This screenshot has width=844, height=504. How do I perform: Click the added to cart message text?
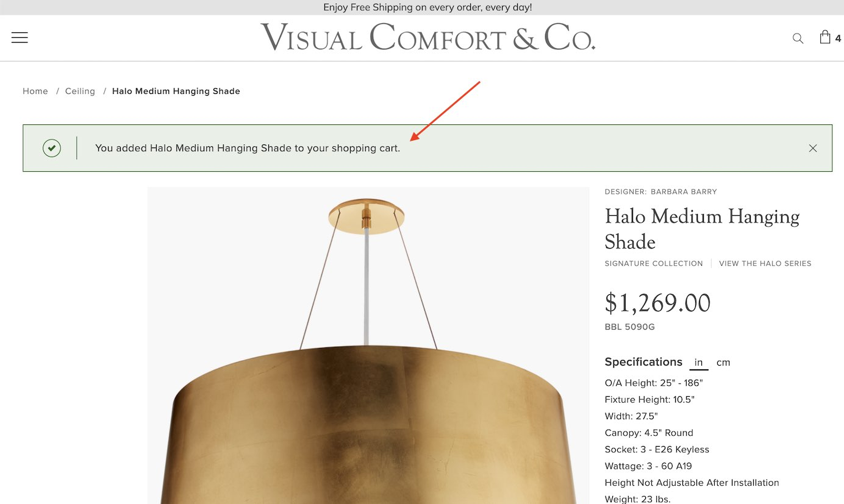point(248,148)
